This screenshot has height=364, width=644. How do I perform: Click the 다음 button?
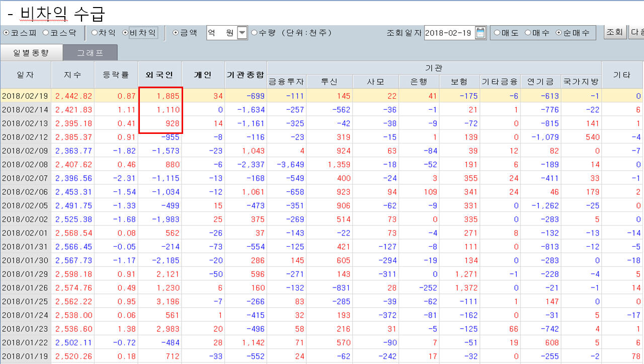pos(636,32)
